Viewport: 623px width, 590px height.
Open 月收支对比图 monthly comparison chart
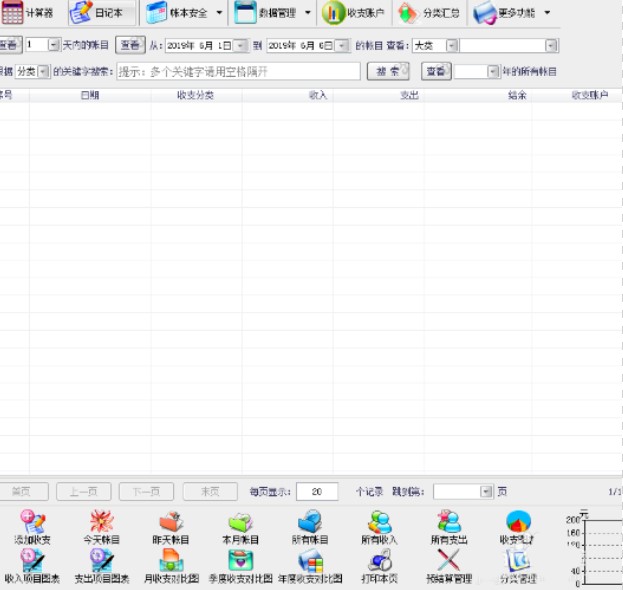[170, 565]
